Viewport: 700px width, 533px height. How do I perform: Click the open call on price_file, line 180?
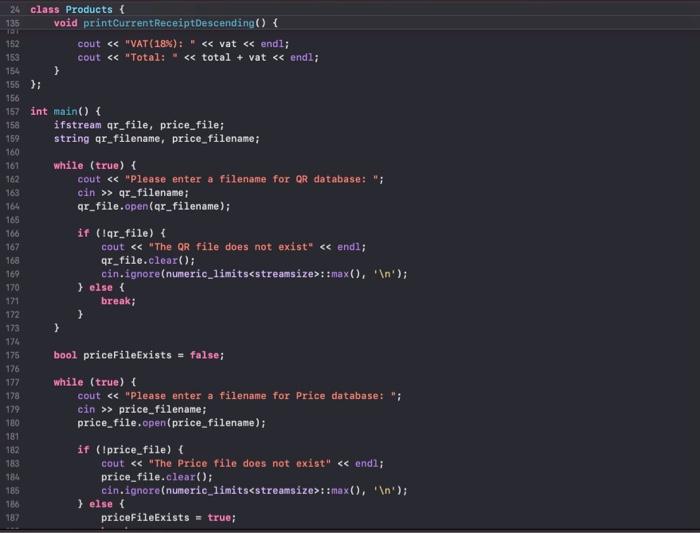(154, 423)
